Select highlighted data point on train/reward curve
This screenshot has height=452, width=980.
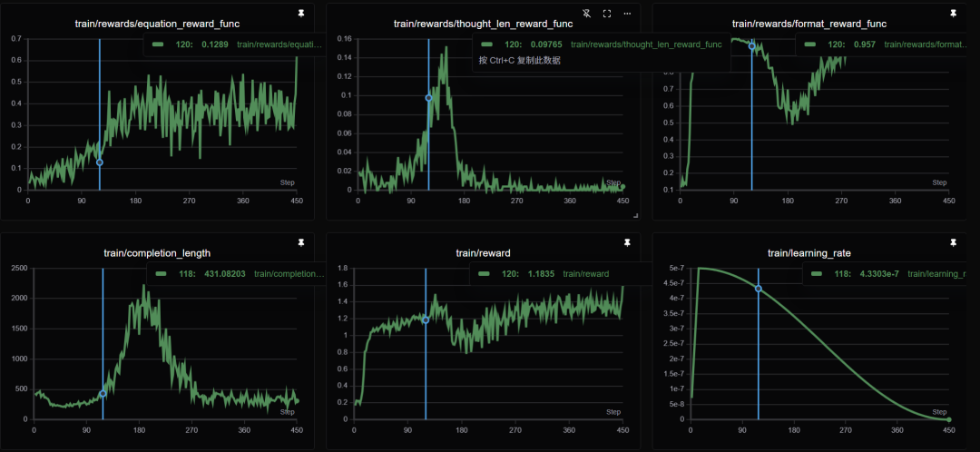(x=426, y=319)
